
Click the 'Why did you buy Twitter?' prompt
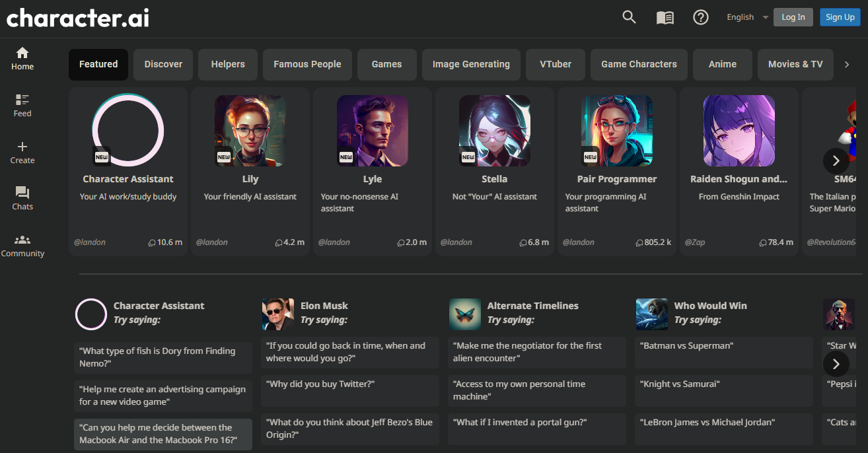(x=349, y=384)
